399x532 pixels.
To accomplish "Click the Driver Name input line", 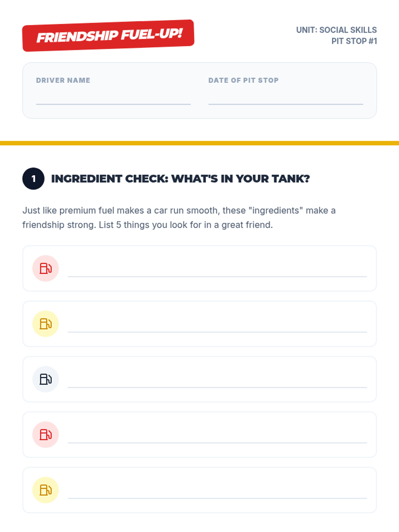I will click(113, 99).
